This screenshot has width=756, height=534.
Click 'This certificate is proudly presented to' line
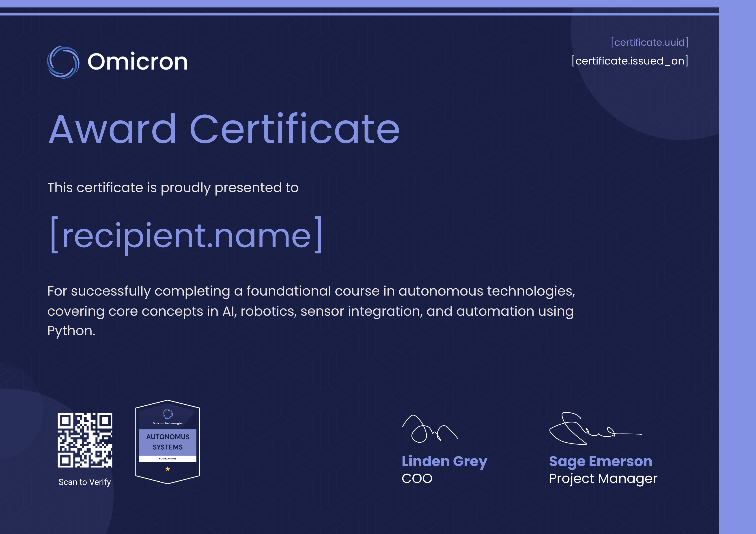tap(173, 188)
